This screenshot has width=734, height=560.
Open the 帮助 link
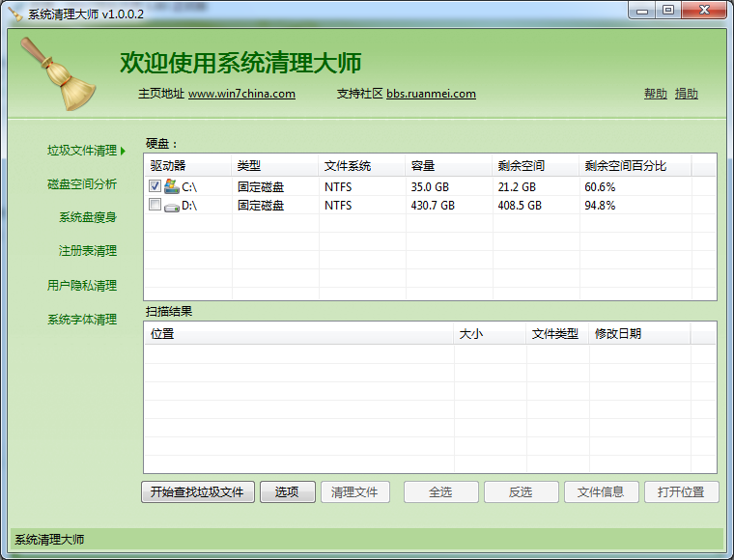[x=655, y=94]
